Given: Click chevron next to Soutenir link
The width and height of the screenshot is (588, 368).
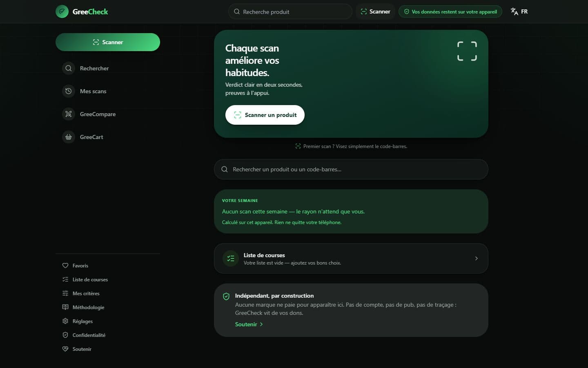Looking at the screenshot, I should point(261,324).
